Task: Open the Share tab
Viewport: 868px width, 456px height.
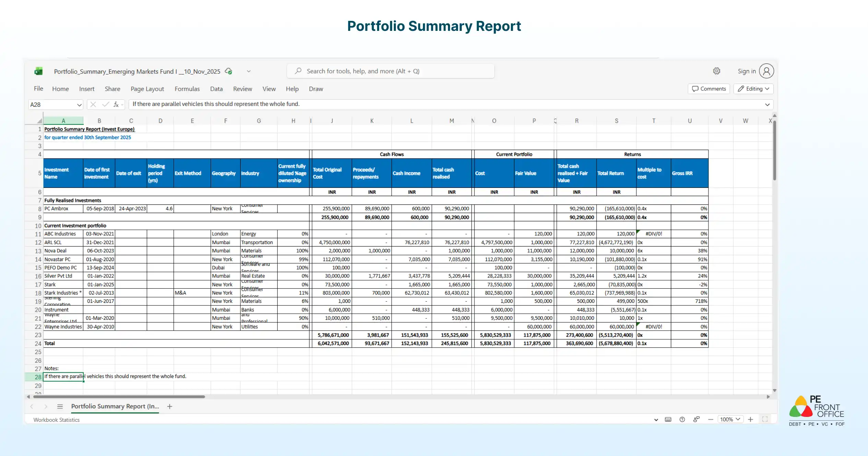Action: (113, 89)
